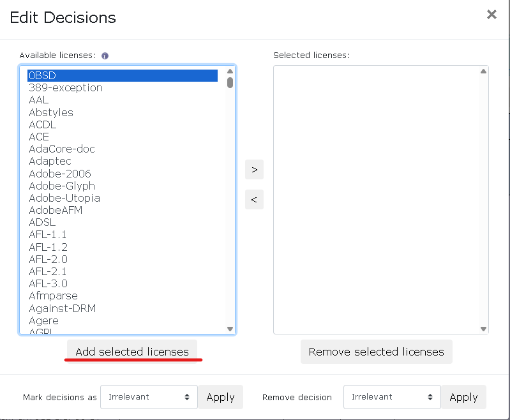Click Remove selected licenses button
Image resolution: width=510 pixels, height=420 pixels.
click(376, 352)
